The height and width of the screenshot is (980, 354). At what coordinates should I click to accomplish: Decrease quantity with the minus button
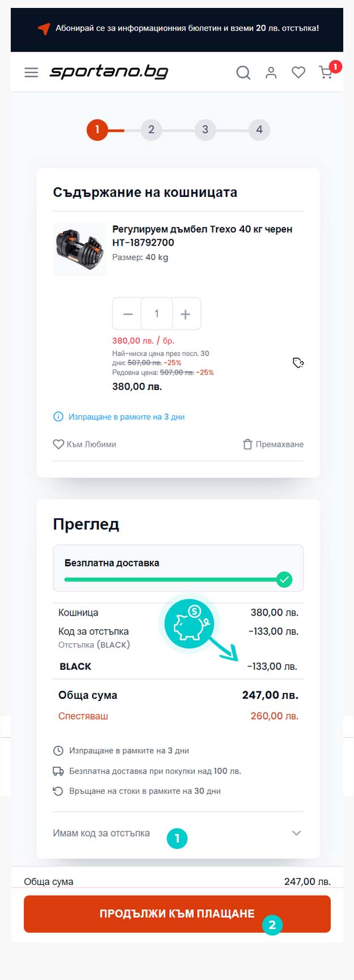(x=128, y=314)
